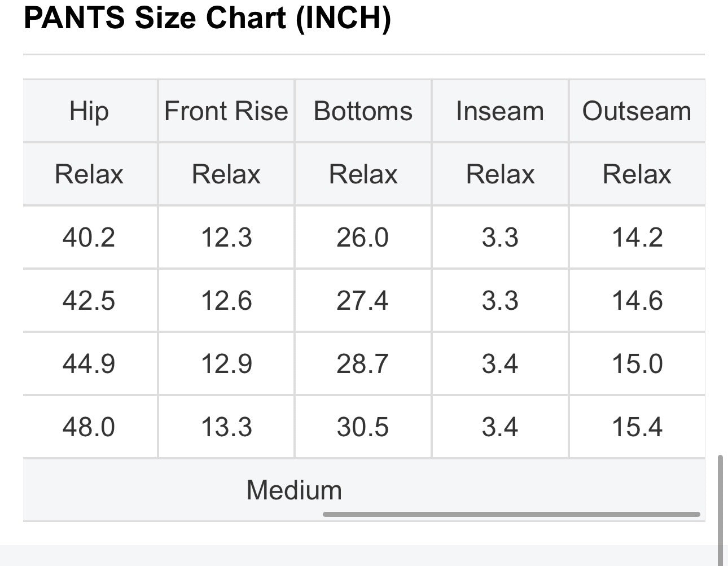Select the hip value 48.0 cell
The width and height of the screenshot is (728, 566).
(90, 427)
